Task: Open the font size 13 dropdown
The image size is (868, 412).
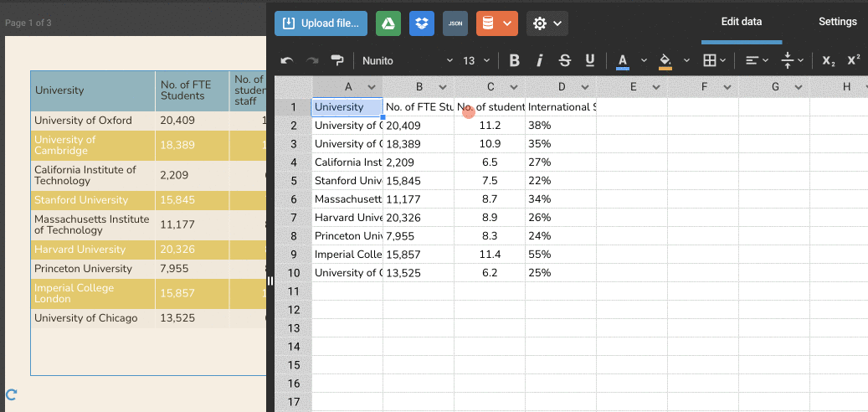Action: coord(476,61)
